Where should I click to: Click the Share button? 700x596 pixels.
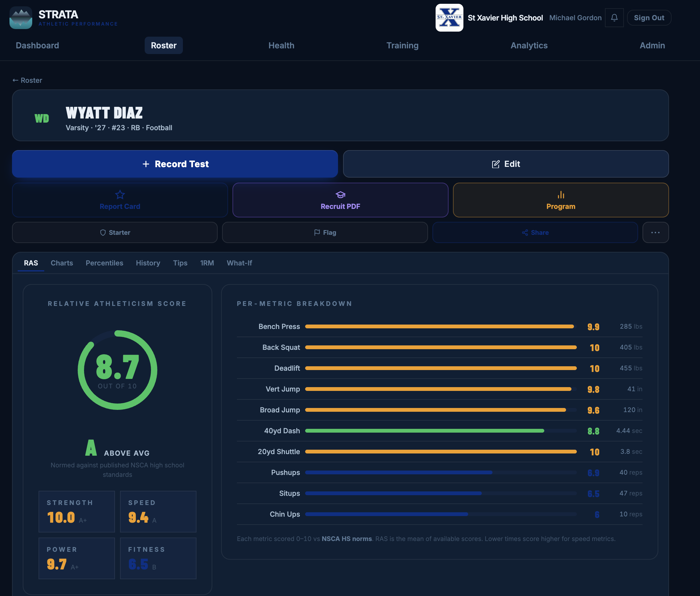click(535, 233)
